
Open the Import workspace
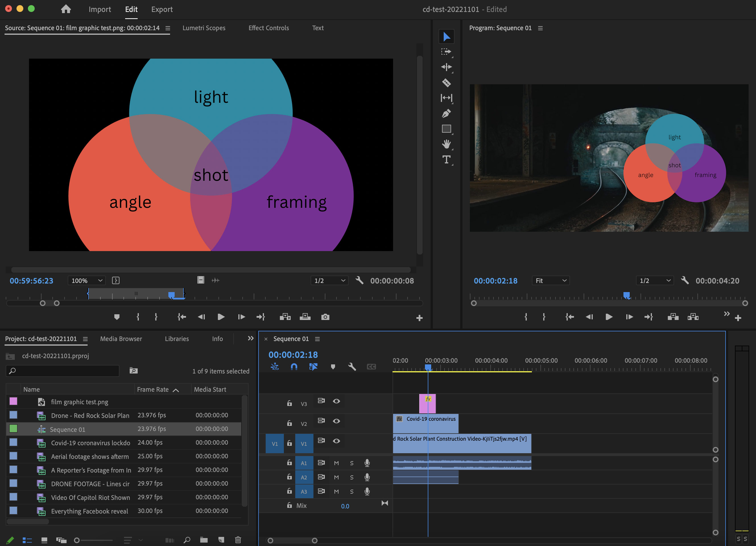click(100, 9)
